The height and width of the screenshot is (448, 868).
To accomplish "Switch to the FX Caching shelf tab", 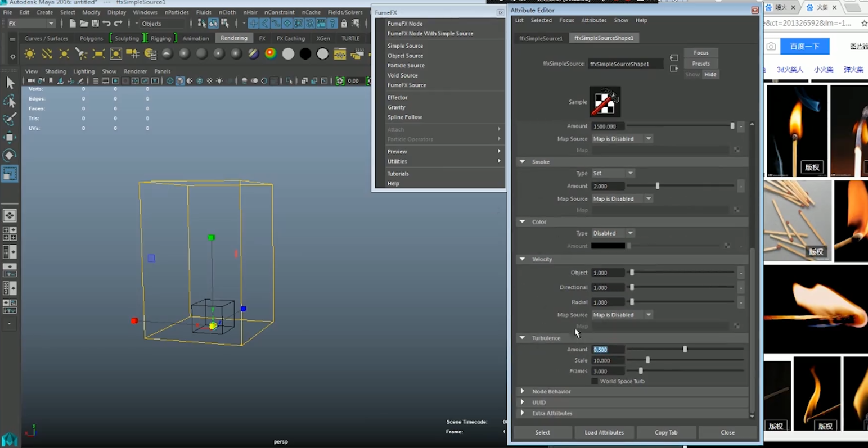I will coord(290,38).
